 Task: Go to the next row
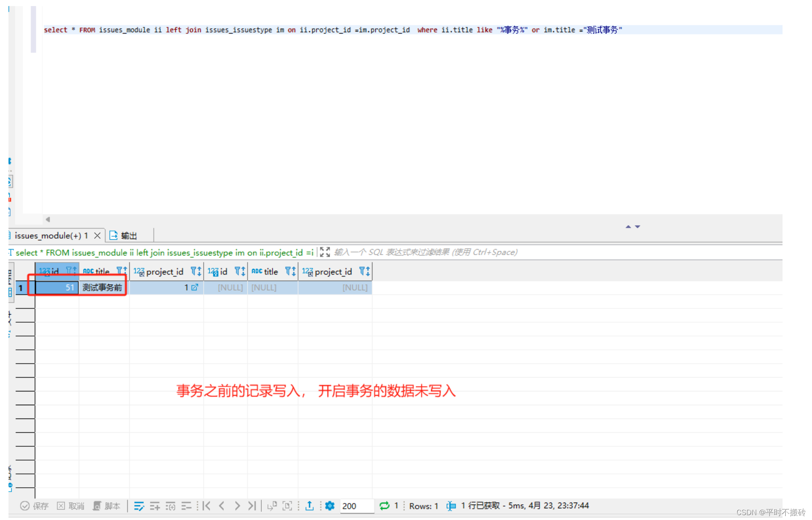237,506
